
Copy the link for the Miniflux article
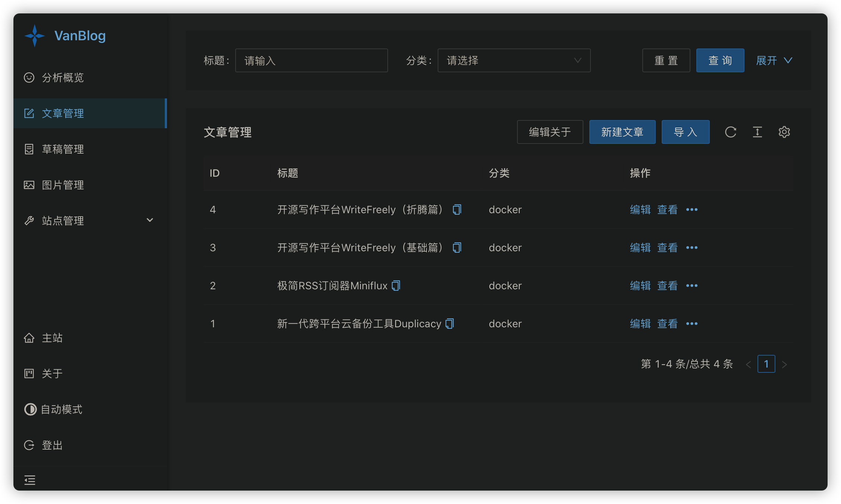(x=396, y=286)
